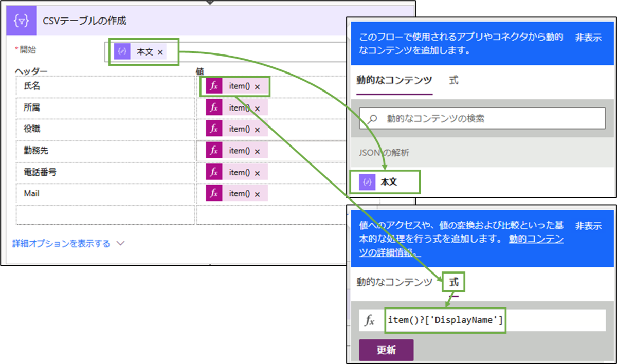Click the 電話番号 header field
This screenshot has width=617, height=364.
(x=105, y=172)
